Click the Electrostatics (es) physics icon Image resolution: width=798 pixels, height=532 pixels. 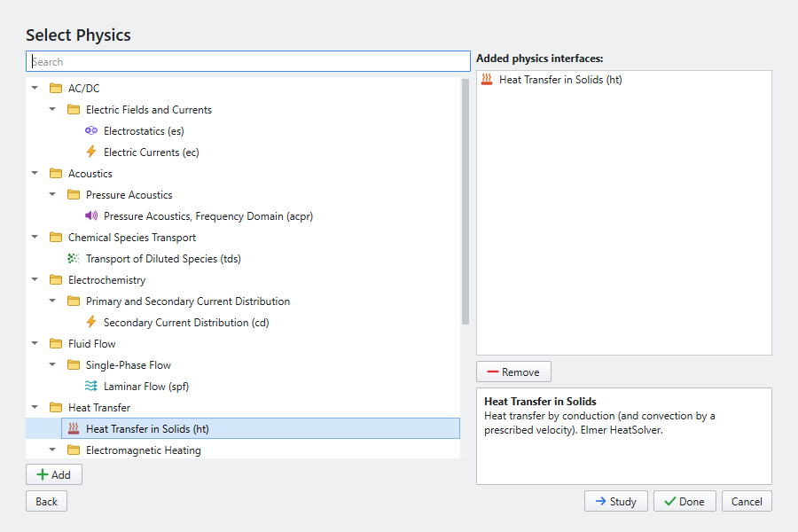tap(91, 131)
